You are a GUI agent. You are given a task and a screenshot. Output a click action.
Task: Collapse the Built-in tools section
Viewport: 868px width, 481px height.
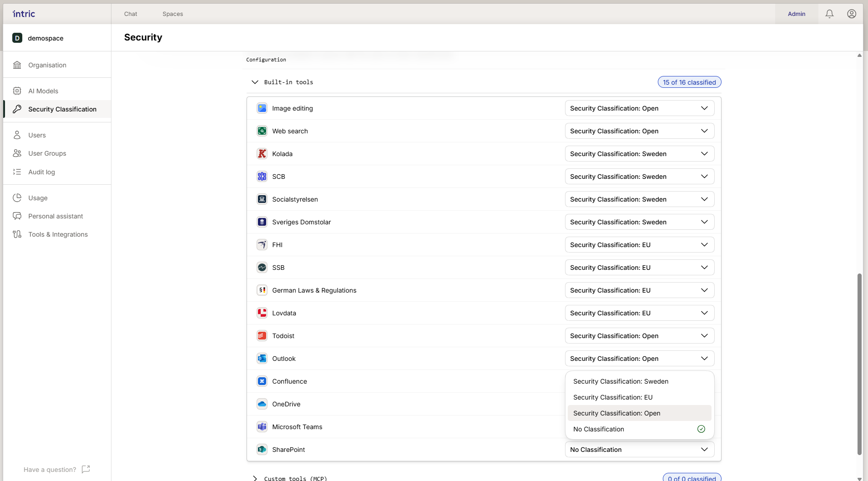click(x=255, y=82)
